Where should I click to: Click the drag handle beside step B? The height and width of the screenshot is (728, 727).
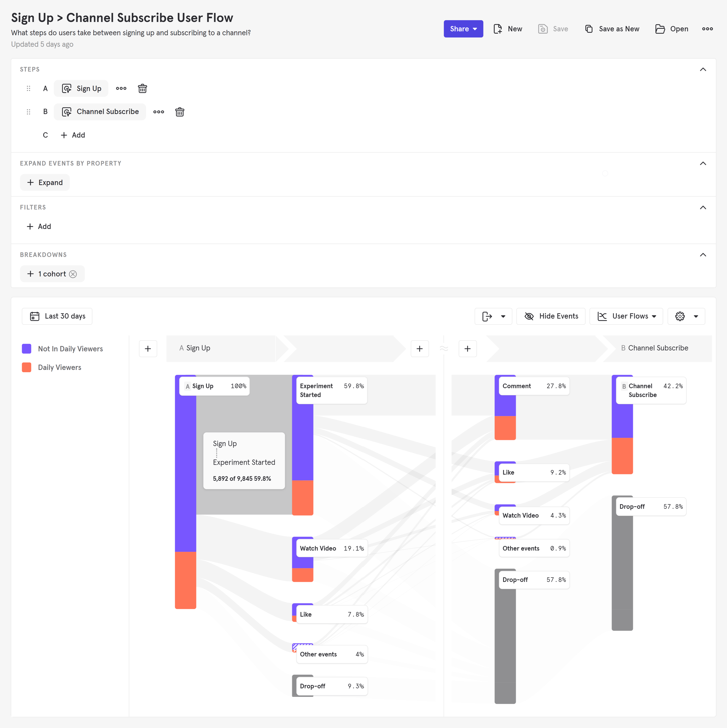[x=28, y=112]
